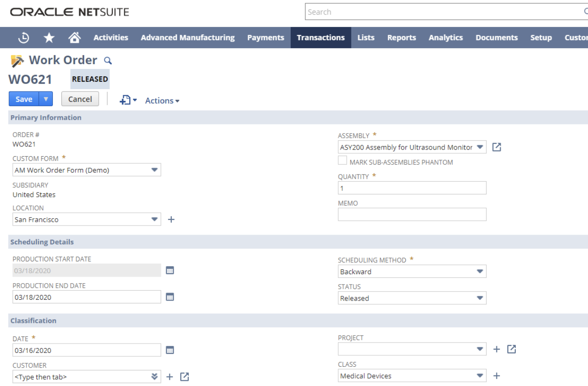Open the Custom Form dropdown
The image size is (588, 386).
pos(154,170)
